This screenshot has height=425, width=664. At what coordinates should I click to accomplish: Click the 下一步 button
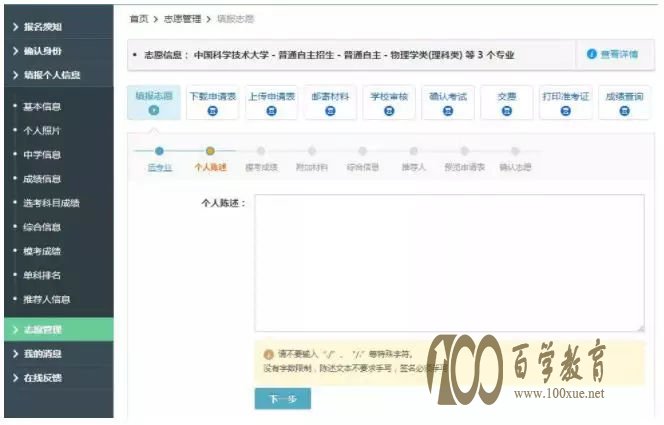click(x=283, y=399)
